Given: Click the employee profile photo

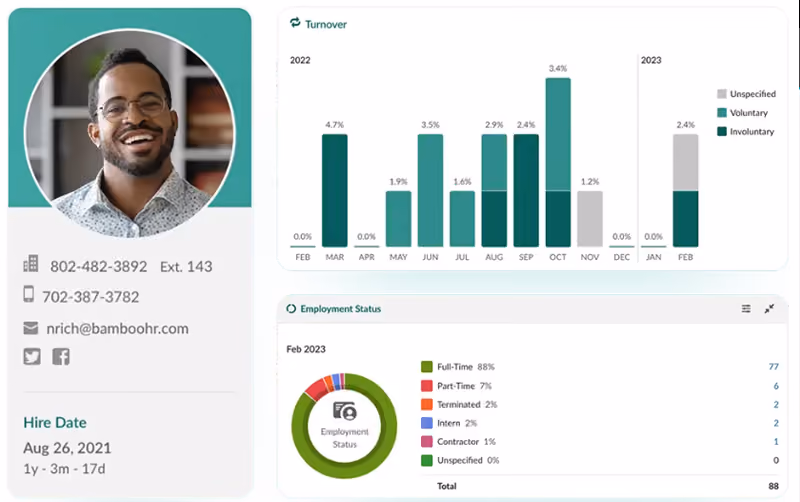Looking at the screenshot, I should pos(130,133).
